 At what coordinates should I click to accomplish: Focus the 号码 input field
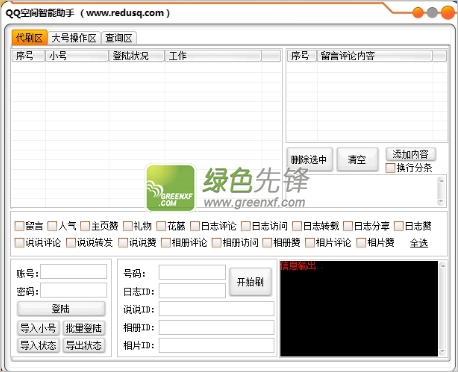click(192, 272)
